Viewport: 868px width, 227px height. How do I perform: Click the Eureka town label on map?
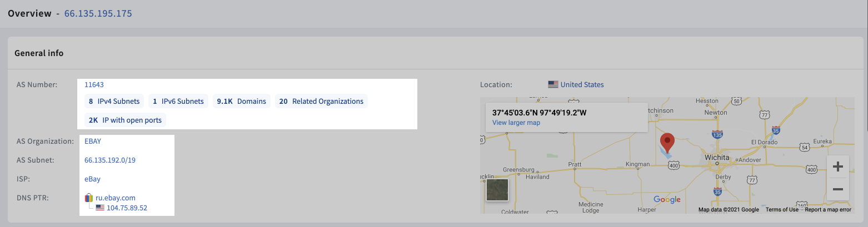[822, 142]
